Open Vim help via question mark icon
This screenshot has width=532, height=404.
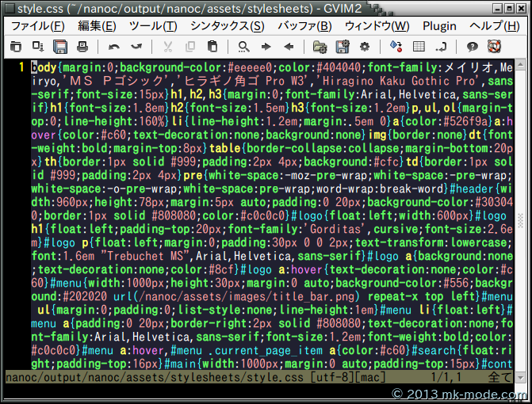472,47
